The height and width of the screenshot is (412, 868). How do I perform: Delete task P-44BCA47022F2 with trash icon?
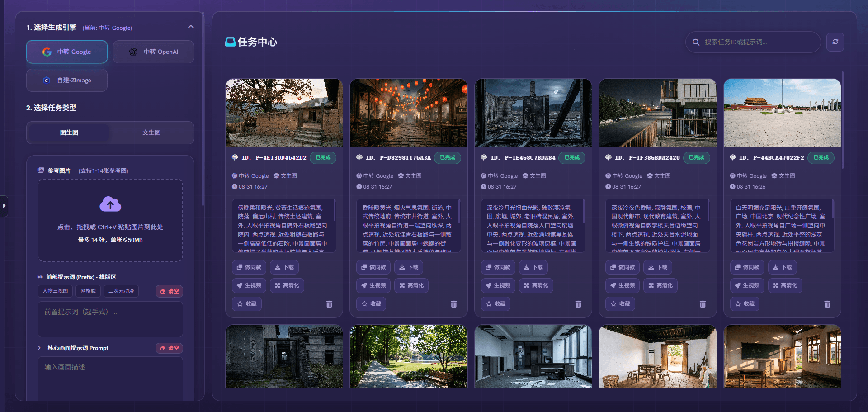(827, 304)
